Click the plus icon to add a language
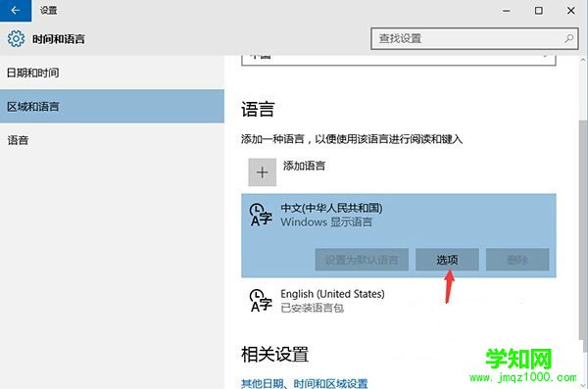 (262, 172)
